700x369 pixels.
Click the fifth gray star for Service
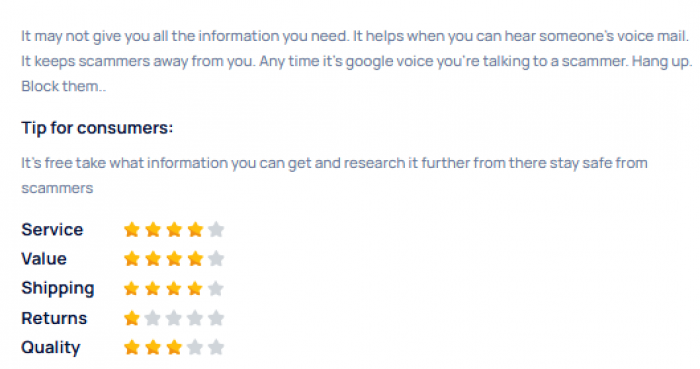[216, 230]
